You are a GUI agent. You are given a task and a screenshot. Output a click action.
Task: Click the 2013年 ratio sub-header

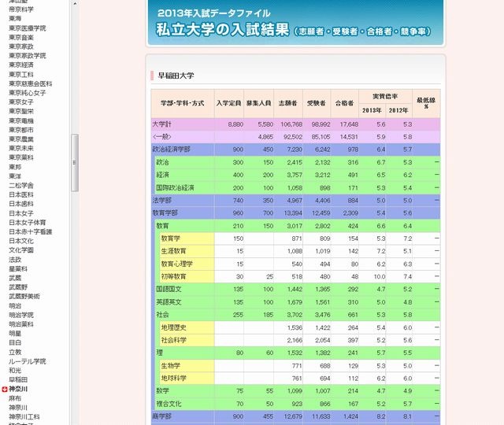click(372, 110)
